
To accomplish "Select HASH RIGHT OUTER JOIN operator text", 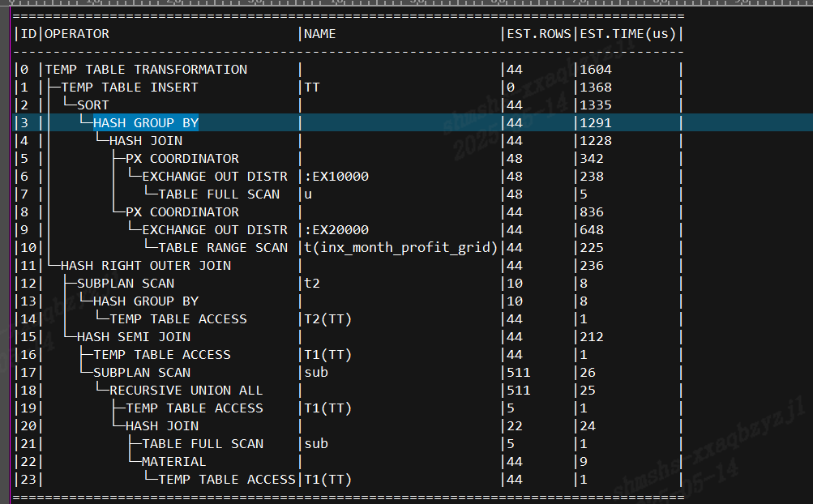I will (x=146, y=266).
